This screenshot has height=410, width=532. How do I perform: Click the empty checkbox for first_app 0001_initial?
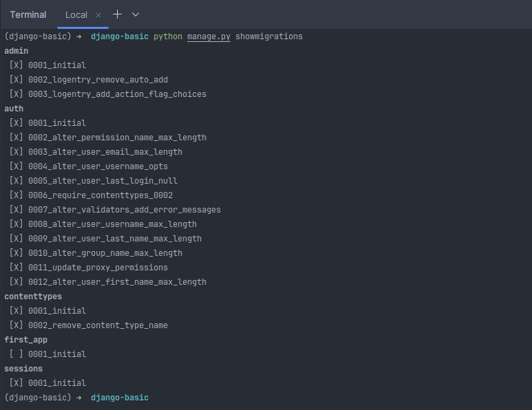pyautogui.click(x=16, y=354)
